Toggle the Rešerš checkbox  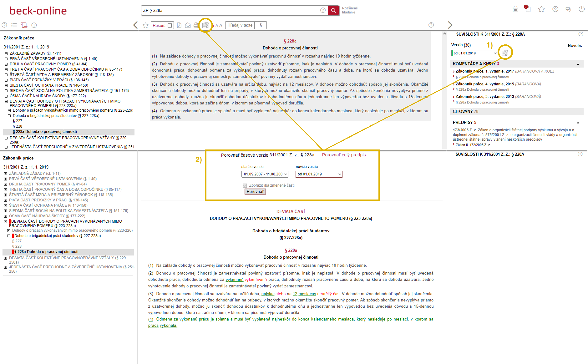pyautogui.click(x=170, y=25)
